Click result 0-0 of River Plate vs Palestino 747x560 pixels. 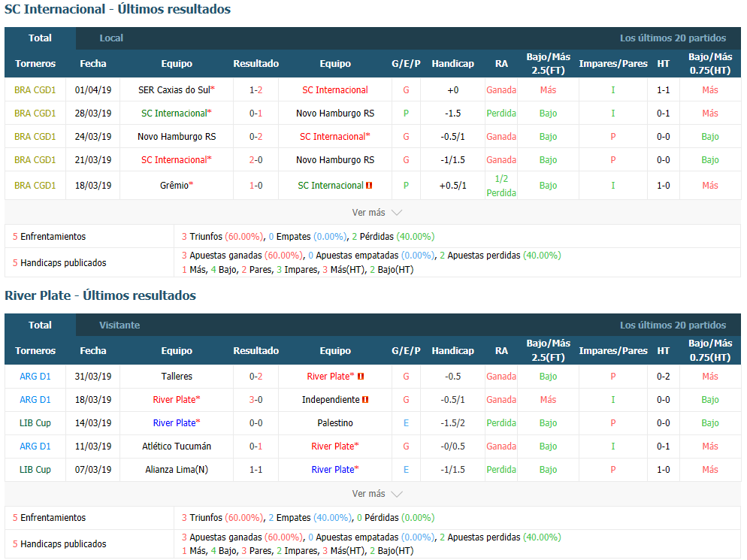pyautogui.click(x=256, y=423)
